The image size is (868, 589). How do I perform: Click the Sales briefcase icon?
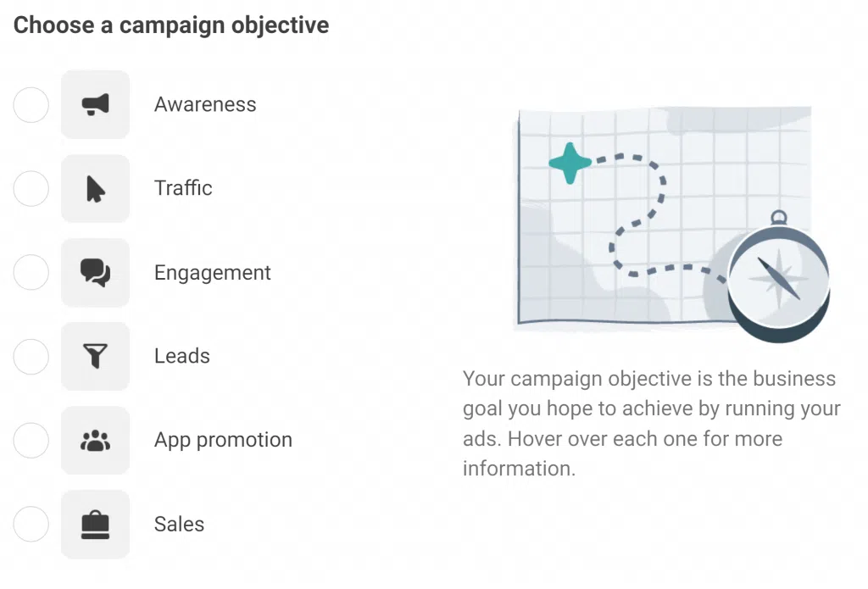pyautogui.click(x=95, y=525)
